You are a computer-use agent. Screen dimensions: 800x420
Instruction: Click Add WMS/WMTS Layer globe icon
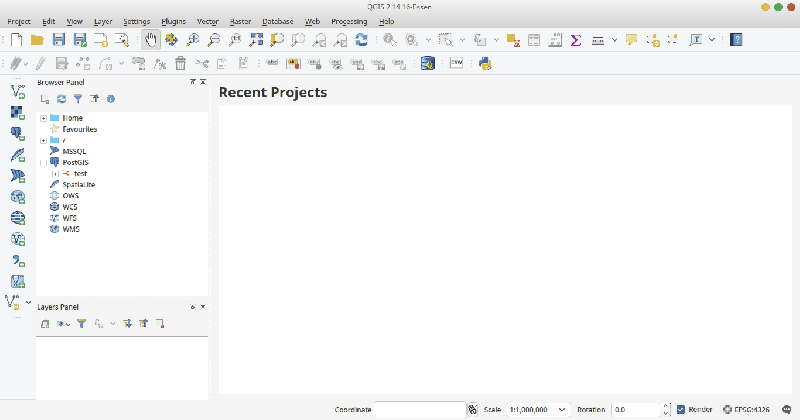click(x=18, y=197)
